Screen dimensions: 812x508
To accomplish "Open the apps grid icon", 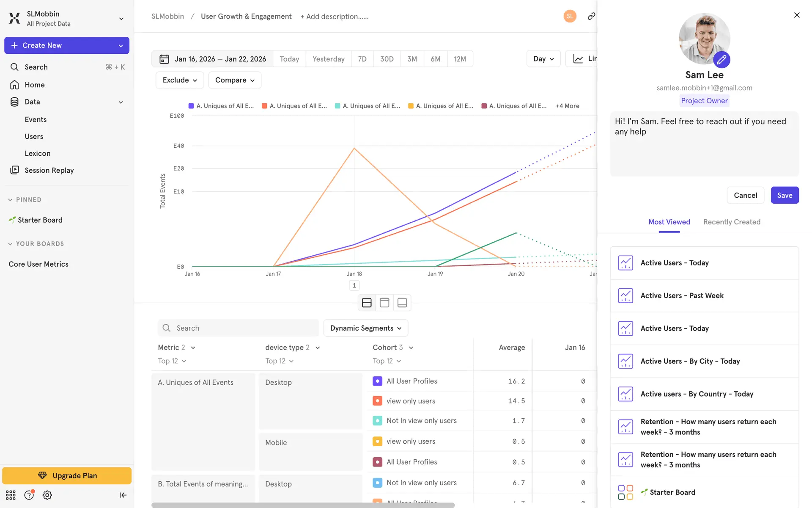I will click(11, 495).
